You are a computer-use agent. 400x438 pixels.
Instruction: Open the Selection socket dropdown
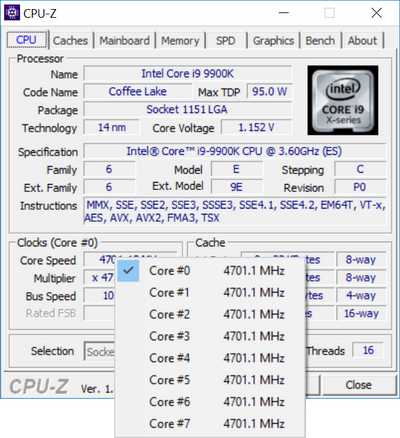click(100, 351)
